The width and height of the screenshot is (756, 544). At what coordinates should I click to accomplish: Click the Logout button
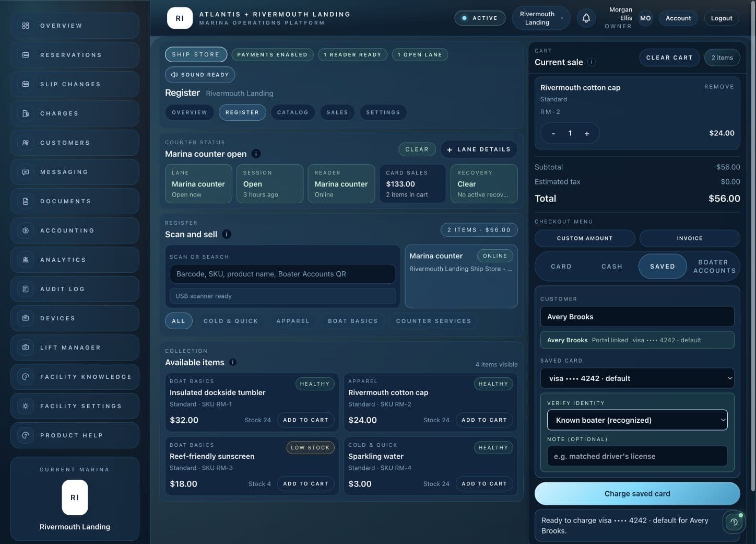click(722, 18)
